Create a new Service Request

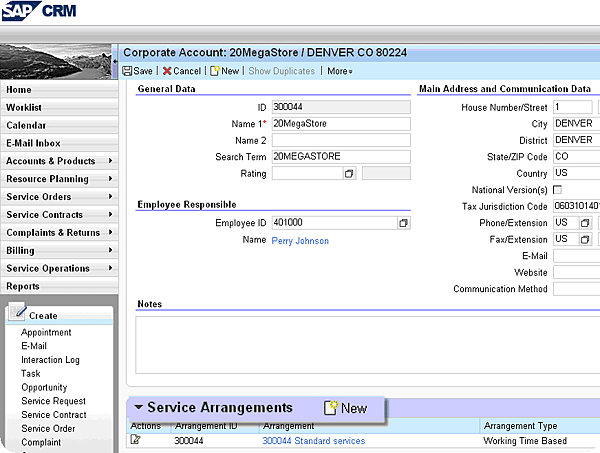click(x=53, y=401)
